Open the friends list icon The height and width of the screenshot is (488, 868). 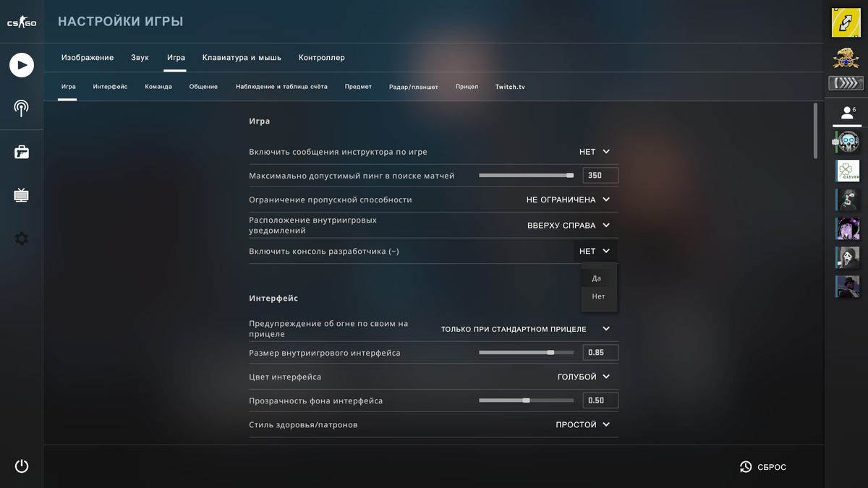point(846,114)
